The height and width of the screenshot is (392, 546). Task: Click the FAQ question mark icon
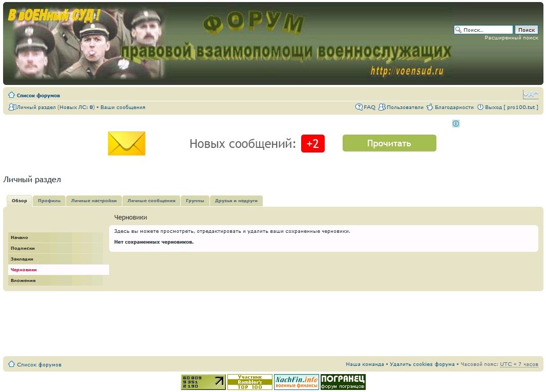tap(359, 107)
